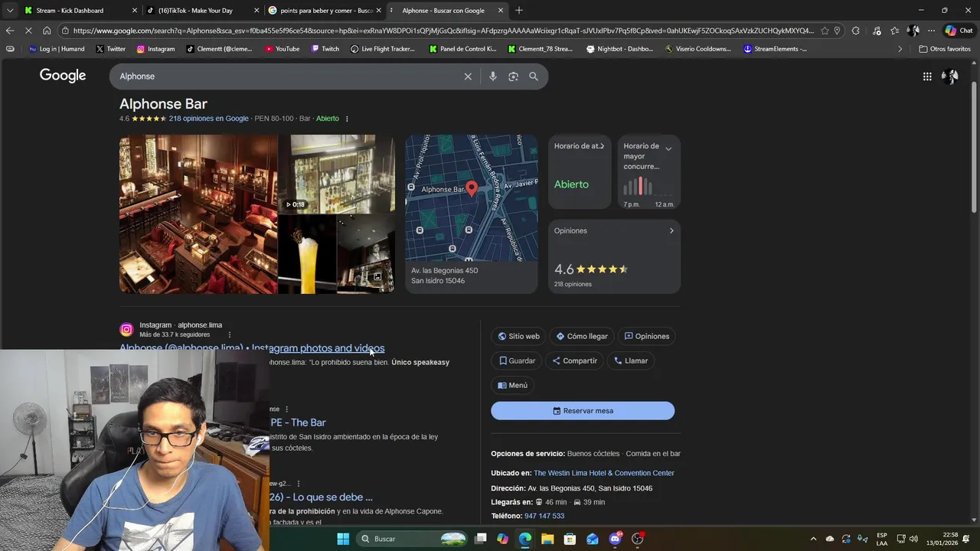Clear the Google search box text
This screenshot has height=551, width=980.
click(x=468, y=77)
